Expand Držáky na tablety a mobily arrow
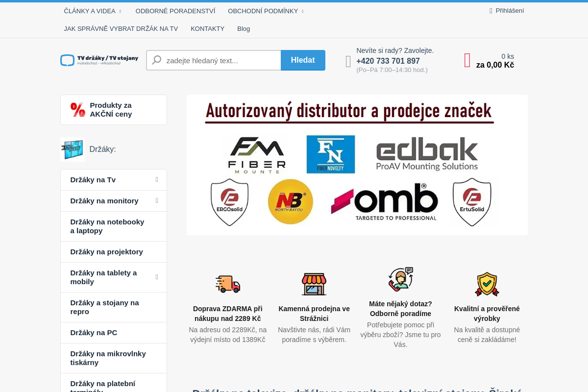 point(157,277)
